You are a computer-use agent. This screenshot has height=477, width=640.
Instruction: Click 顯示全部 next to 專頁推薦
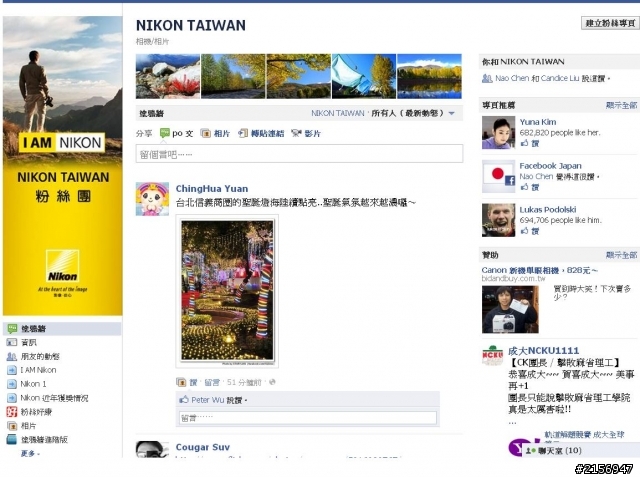click(x=621, y=105)
